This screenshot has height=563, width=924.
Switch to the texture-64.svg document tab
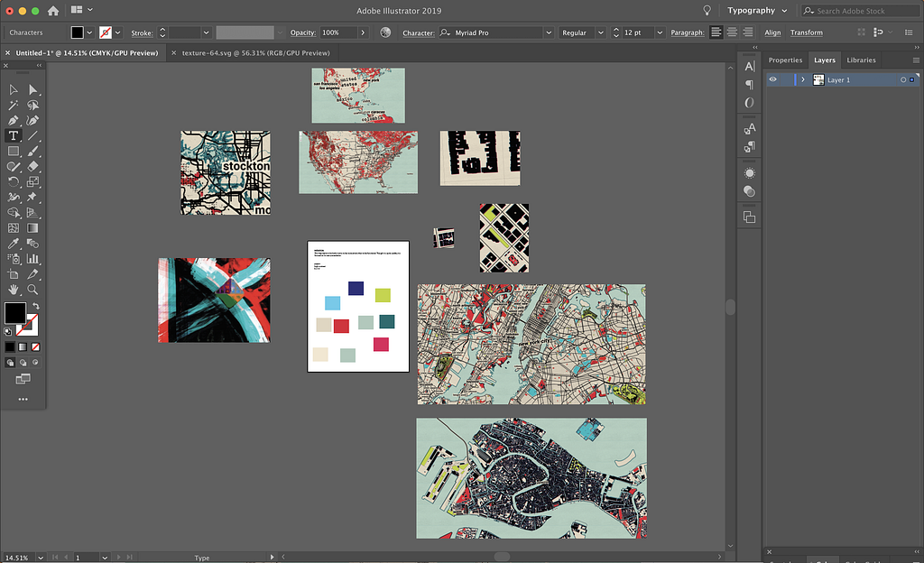click(x=255, y=53)
